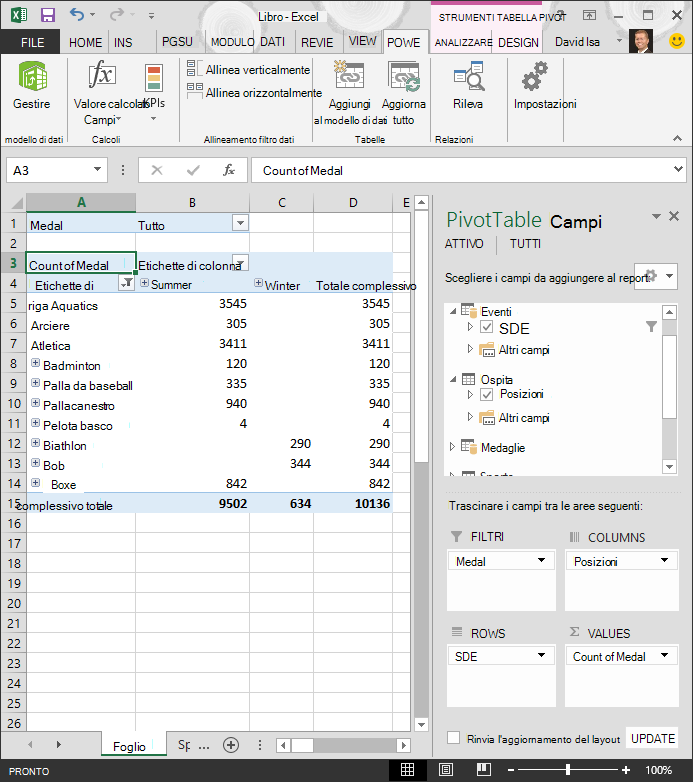This screenshot has height=782, width=693.
Task: Click the UPDATE button
Action: pyautogui.click(x=653, y=739)
